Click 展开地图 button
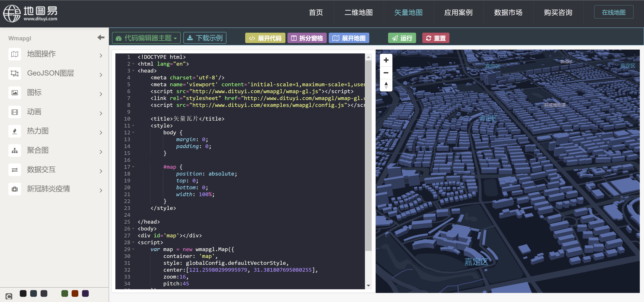The width and height of the screenshot is (644, 302). point(349,38)
